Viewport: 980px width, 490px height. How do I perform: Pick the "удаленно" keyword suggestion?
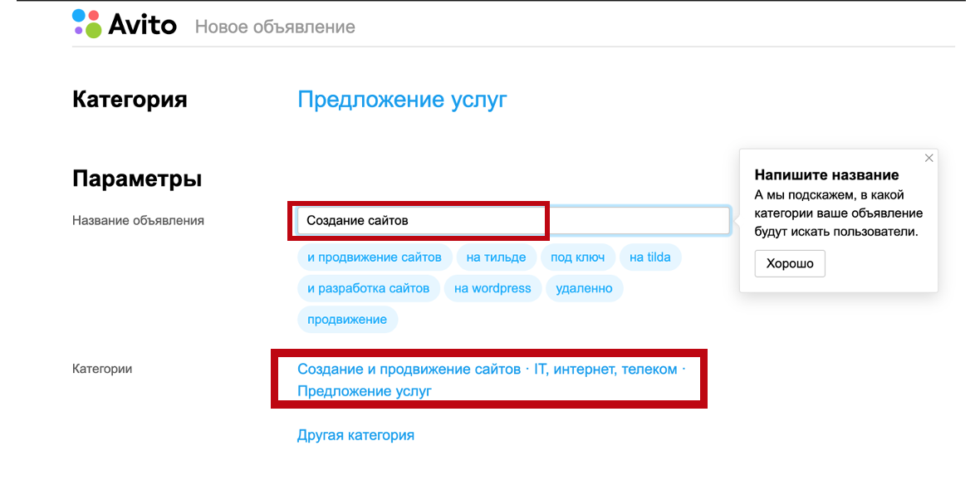tap(584, 288)
